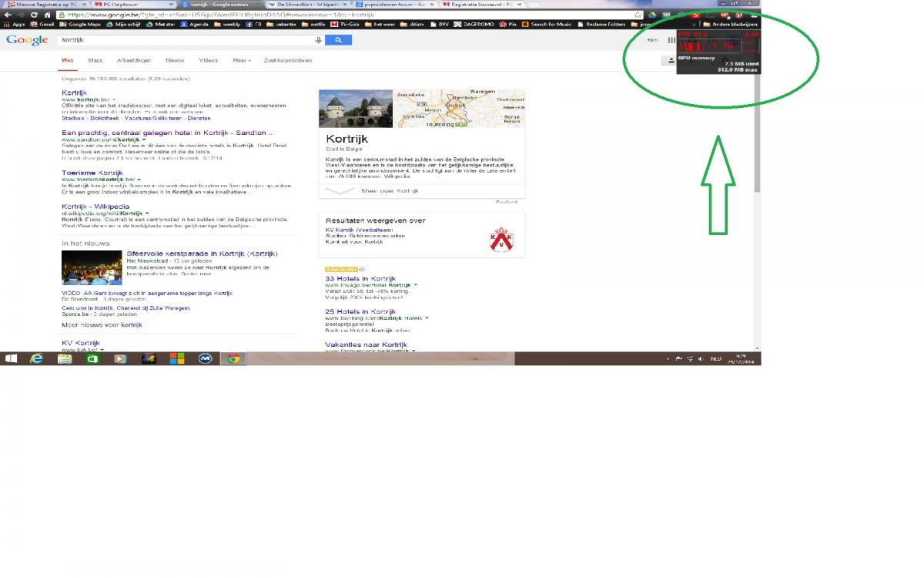The width and height of the screenshot is (924, 578).
Task: Open the Windows Start button
Action: [12, 359]
